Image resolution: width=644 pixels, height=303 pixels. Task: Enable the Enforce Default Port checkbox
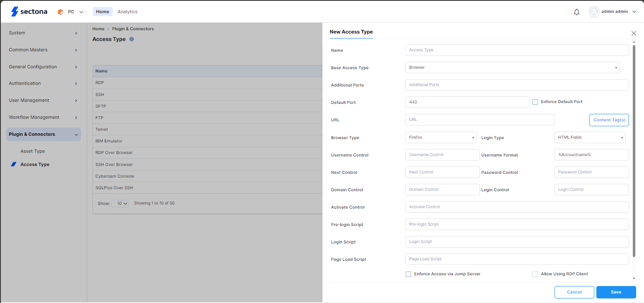click(x=535, y=102)
